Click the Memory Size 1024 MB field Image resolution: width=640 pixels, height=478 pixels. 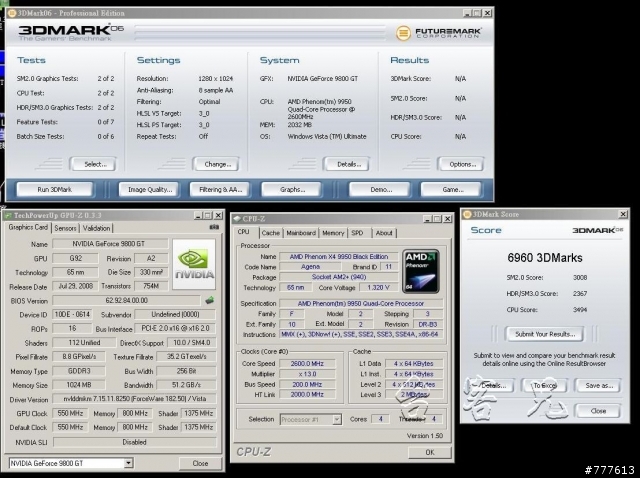click(x=79, y=385)
